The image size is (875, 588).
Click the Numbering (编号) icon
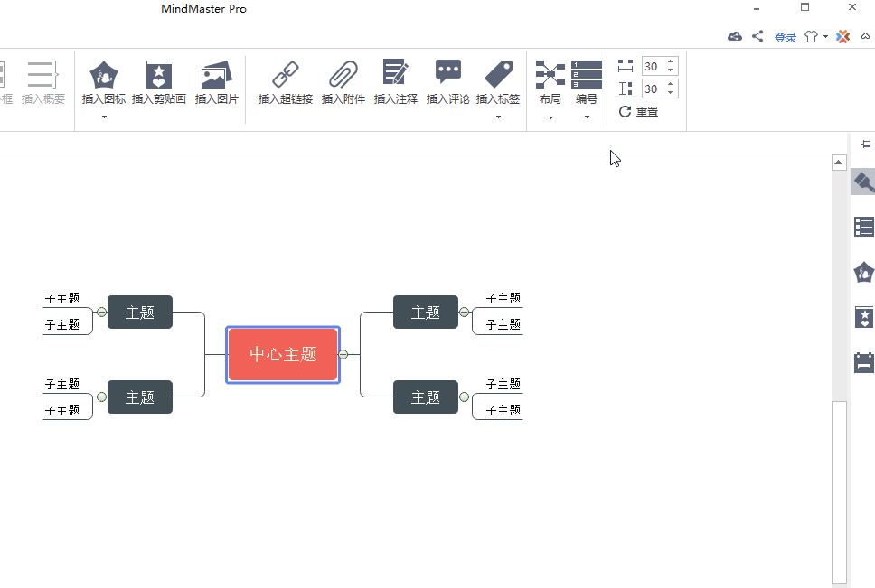pos(587,75)
